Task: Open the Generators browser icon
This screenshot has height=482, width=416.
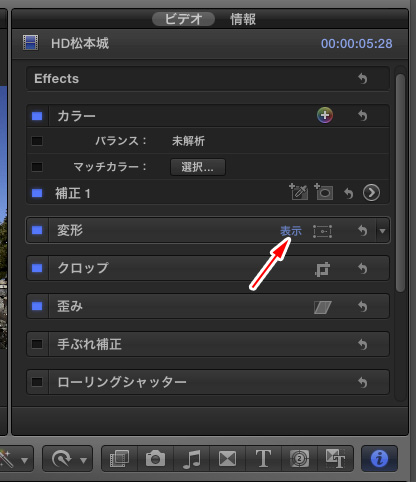Action: pyautogui.click(x=299, y=459)
